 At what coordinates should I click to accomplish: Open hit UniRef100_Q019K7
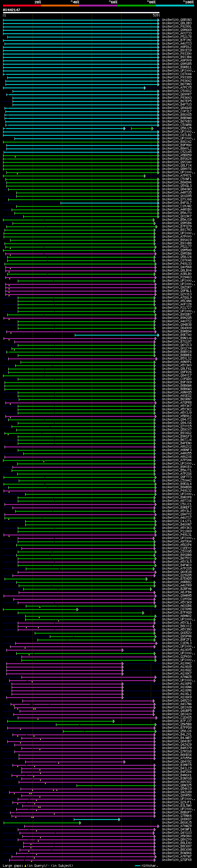click(x=177, y=216)
